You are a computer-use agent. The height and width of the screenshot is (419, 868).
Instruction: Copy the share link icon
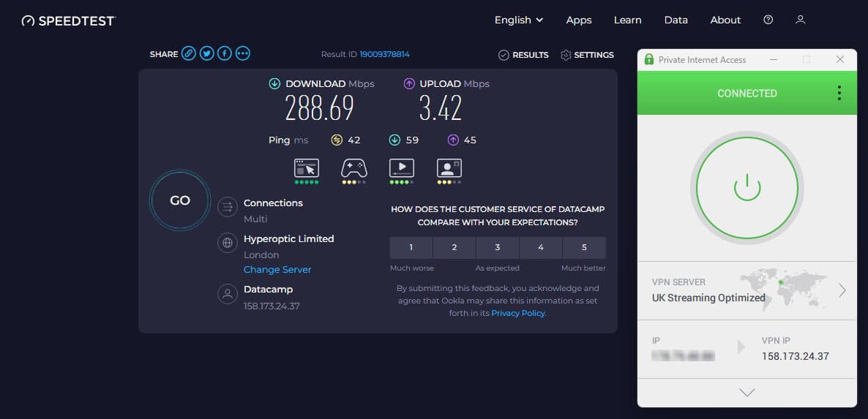tap(189, 53)
